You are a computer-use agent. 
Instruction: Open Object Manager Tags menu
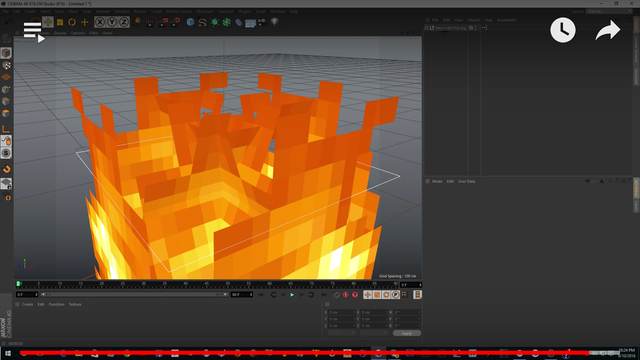[489, 20]
